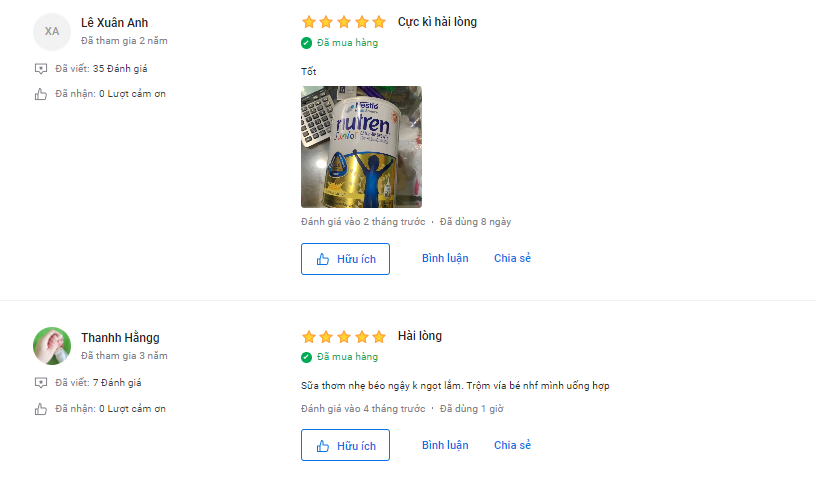Click the thumbs-up icon in Lê Xuân Anh's stats
The width and height of the screenshot is (816, 478).
point(41,94)
